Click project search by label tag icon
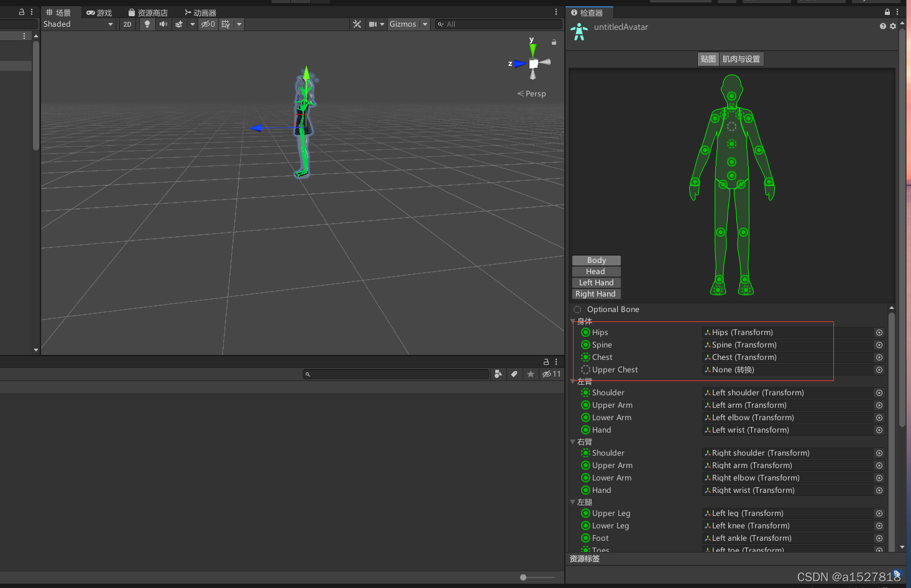911x588 pixels. [x=514, y=374]
